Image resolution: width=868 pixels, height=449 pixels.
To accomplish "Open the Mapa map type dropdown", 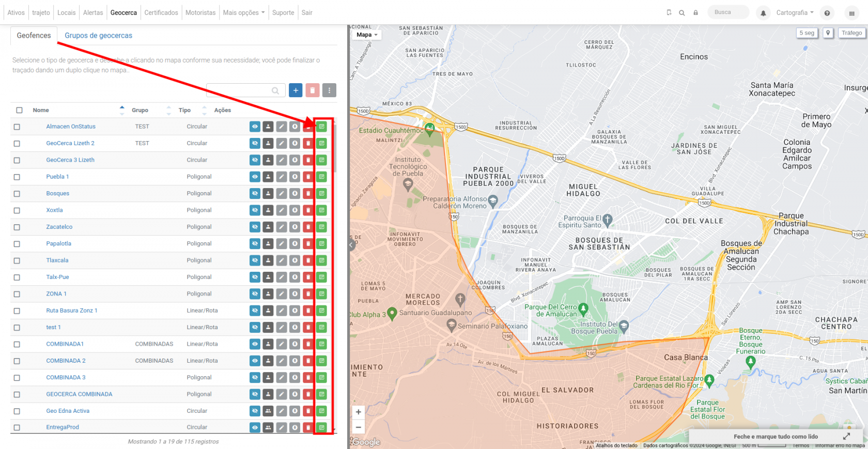I will coord(367,35).
